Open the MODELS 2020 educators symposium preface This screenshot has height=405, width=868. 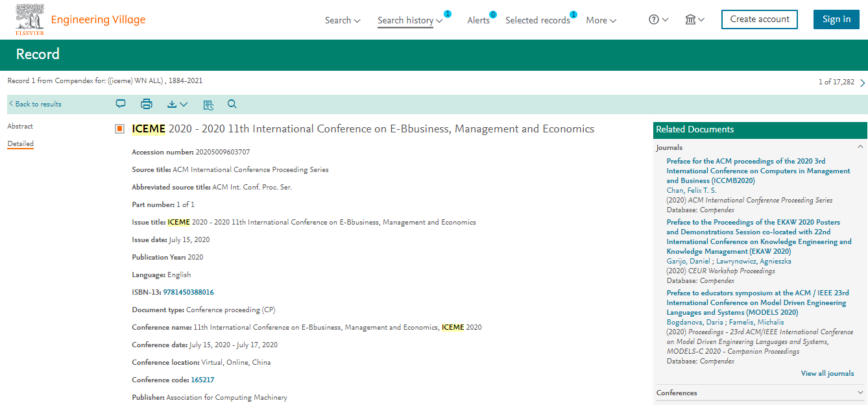756,302
